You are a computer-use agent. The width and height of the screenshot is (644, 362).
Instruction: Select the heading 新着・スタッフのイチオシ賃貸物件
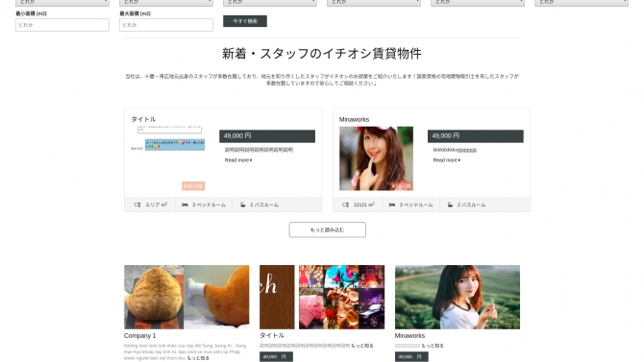click(x=322, y=54)
